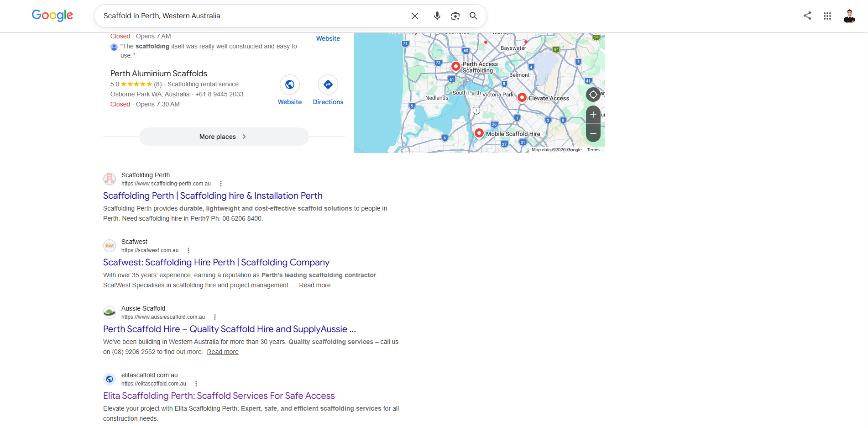Image resolution: width=868 pixels, height=428 pixels.
Task: Click the Google logo
Action: click(52, 16)
